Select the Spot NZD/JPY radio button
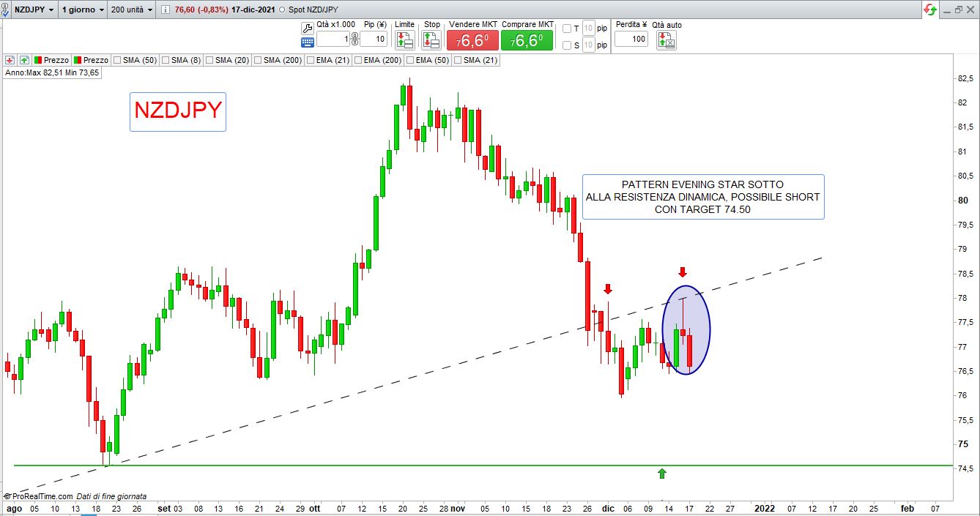 click(x=283, y=10)
